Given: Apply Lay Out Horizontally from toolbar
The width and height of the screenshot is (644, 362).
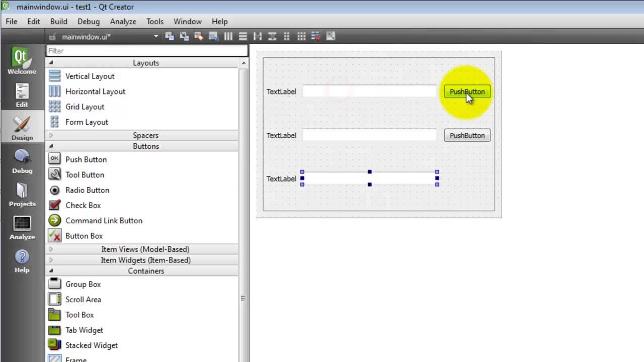Looking at the screenshot, I should [x=228, y=36].
